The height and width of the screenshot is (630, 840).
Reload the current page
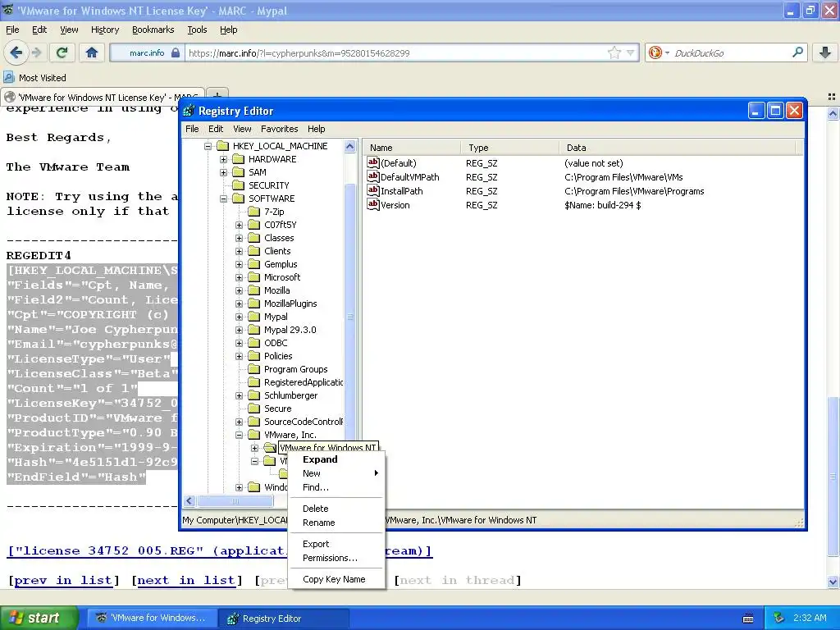click(x=62, y=52)
